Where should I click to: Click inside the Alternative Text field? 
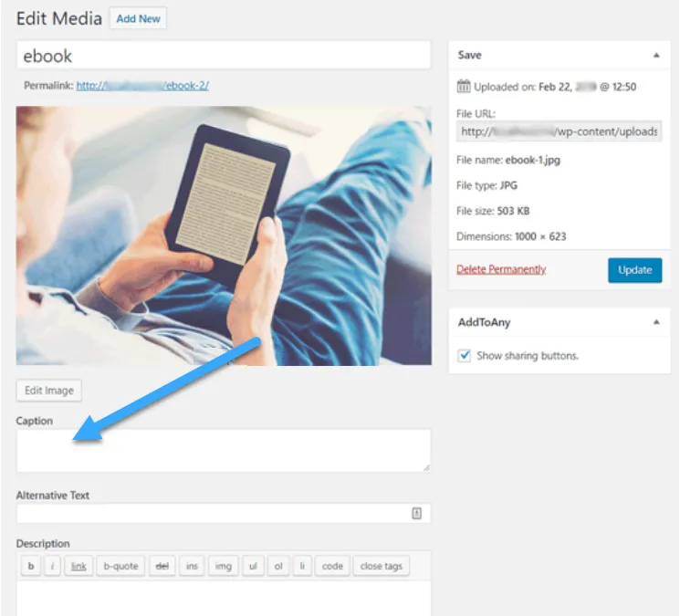tap(224, 513)
